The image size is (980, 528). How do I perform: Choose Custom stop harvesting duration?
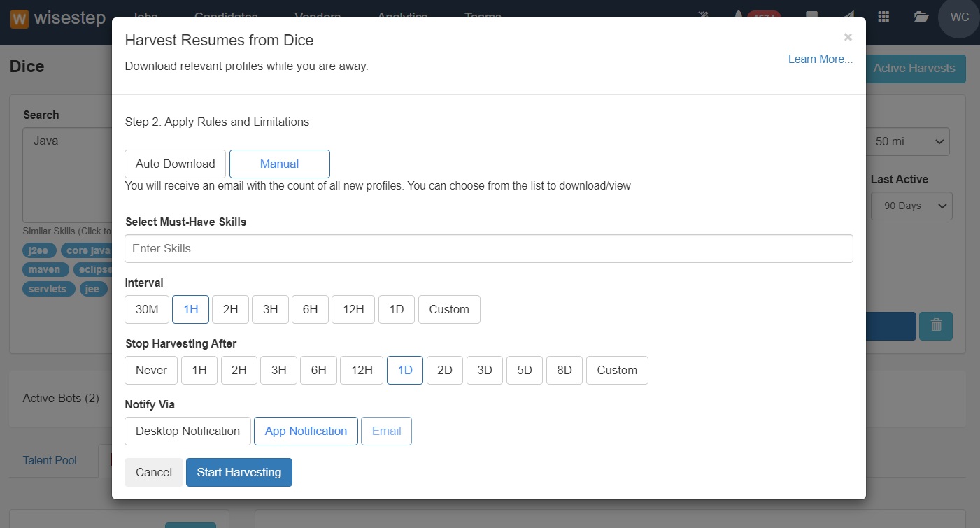[617, 370]
